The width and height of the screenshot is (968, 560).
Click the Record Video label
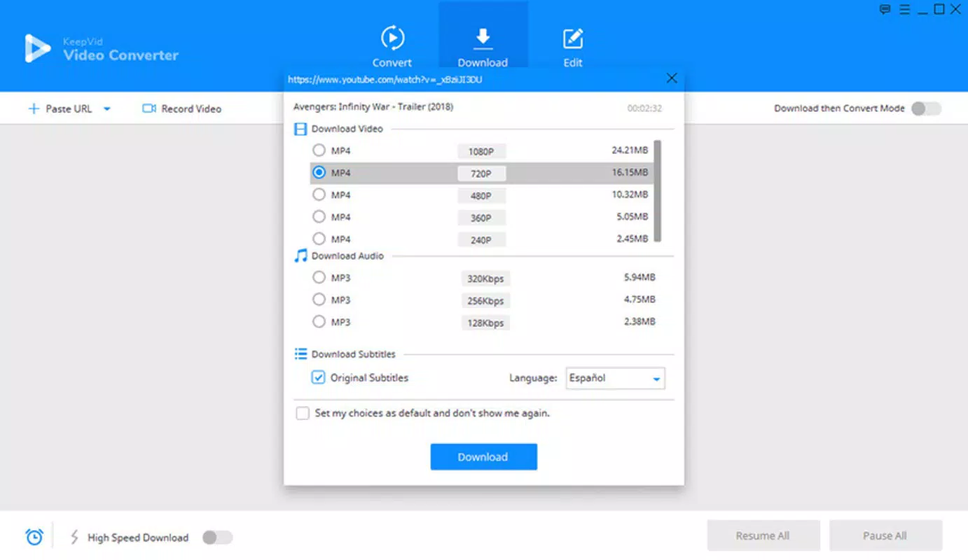(191, 108)
